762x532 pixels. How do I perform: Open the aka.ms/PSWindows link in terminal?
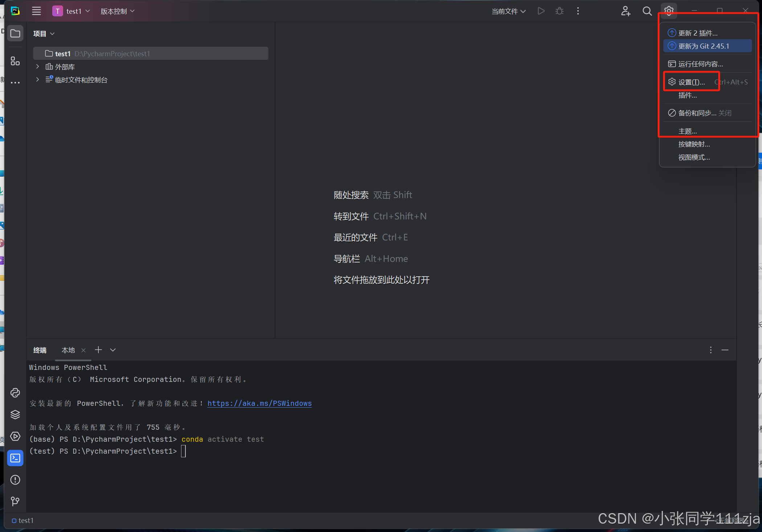(x=259, y=403)
